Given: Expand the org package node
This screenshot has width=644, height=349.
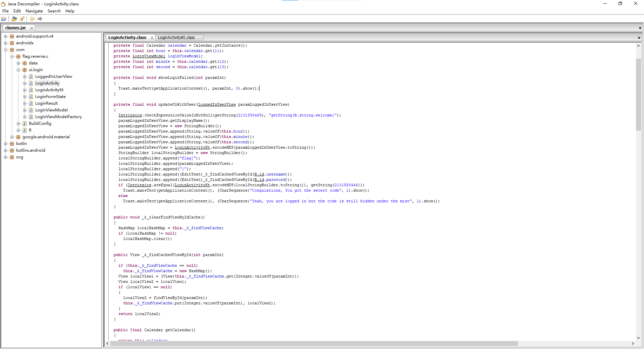Looking at the screenshot, I should tap(5, 157).
